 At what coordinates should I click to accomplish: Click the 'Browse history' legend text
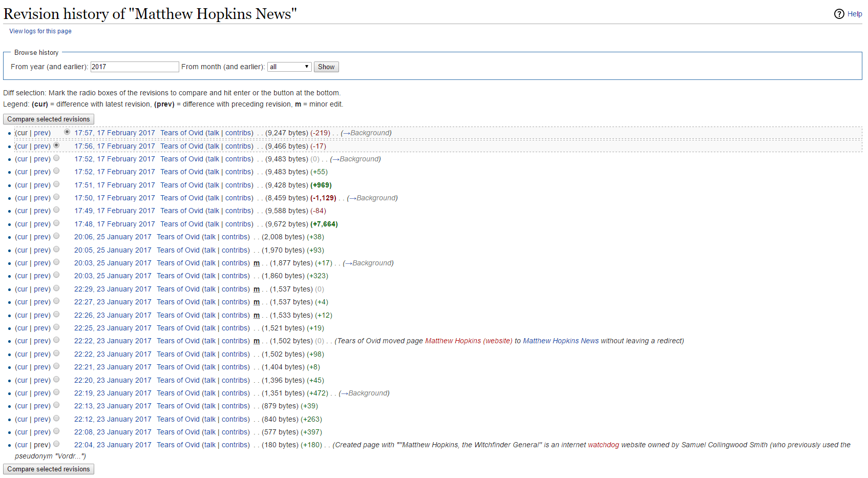point(36,52)
